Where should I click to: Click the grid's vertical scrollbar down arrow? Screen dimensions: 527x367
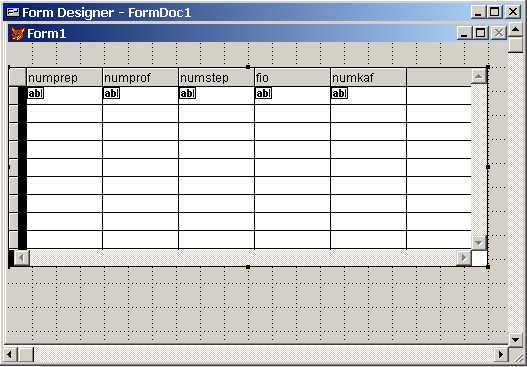(479, 242)
